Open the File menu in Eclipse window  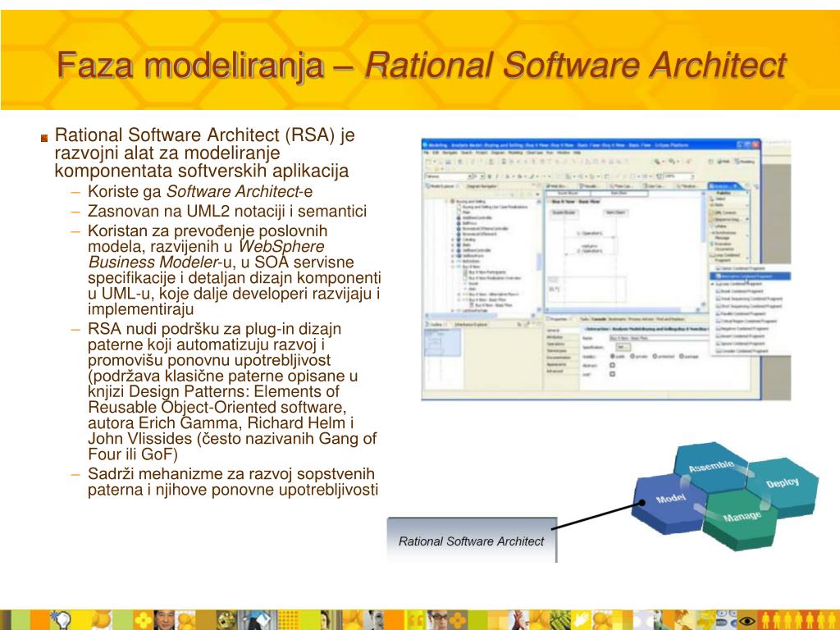[426, 153]
